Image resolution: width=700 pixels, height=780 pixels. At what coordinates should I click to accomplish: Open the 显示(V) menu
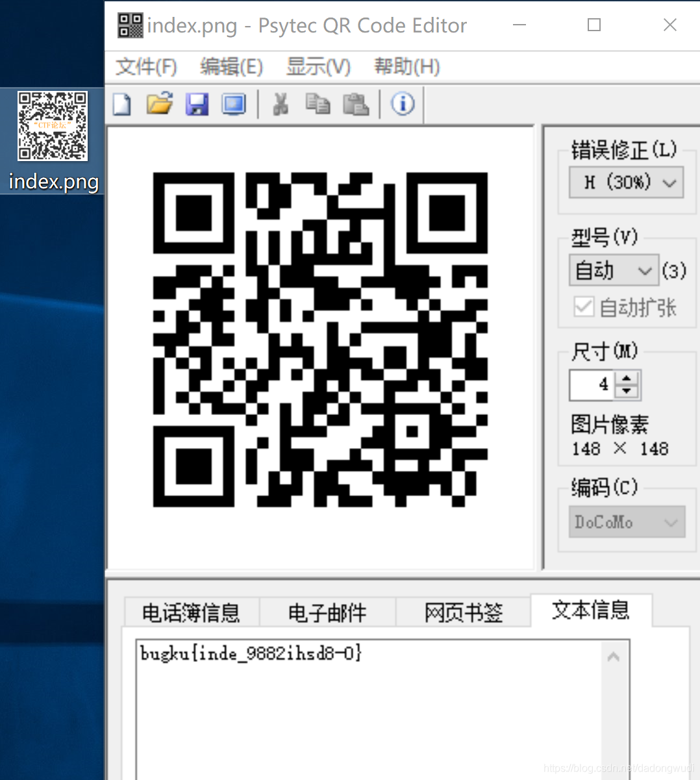coord(318,66)
